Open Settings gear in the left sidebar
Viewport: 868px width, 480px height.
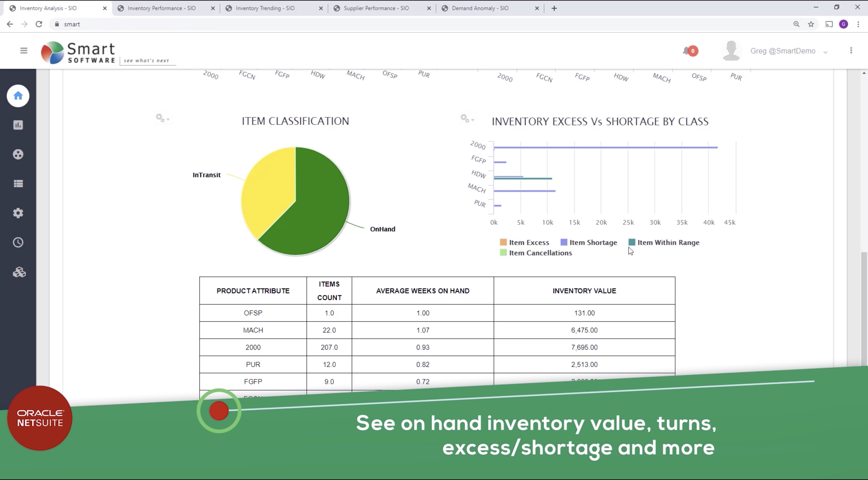click(17, 213)
